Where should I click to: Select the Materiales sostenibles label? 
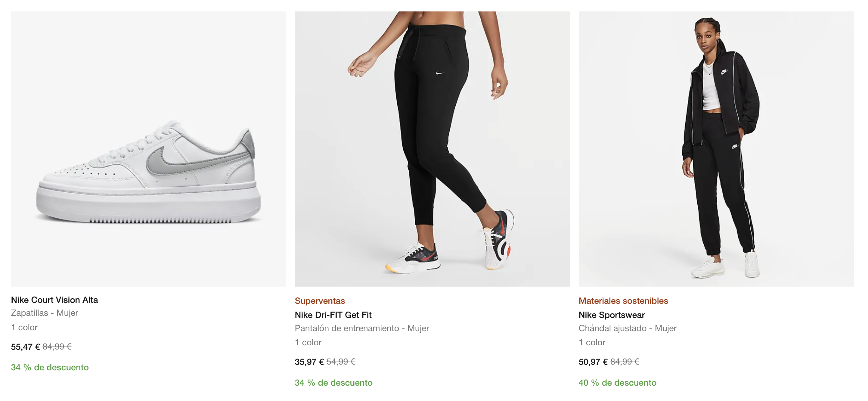[x=623, y=300]
